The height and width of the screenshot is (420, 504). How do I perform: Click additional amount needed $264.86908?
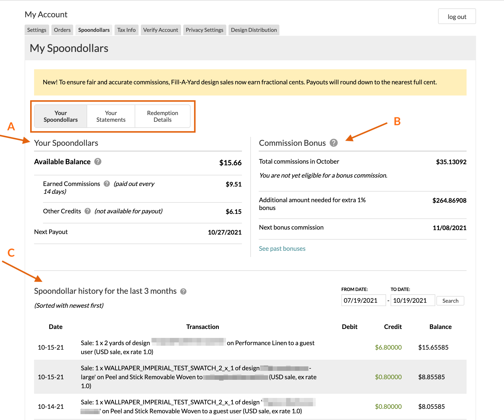[x=449, y=201]
